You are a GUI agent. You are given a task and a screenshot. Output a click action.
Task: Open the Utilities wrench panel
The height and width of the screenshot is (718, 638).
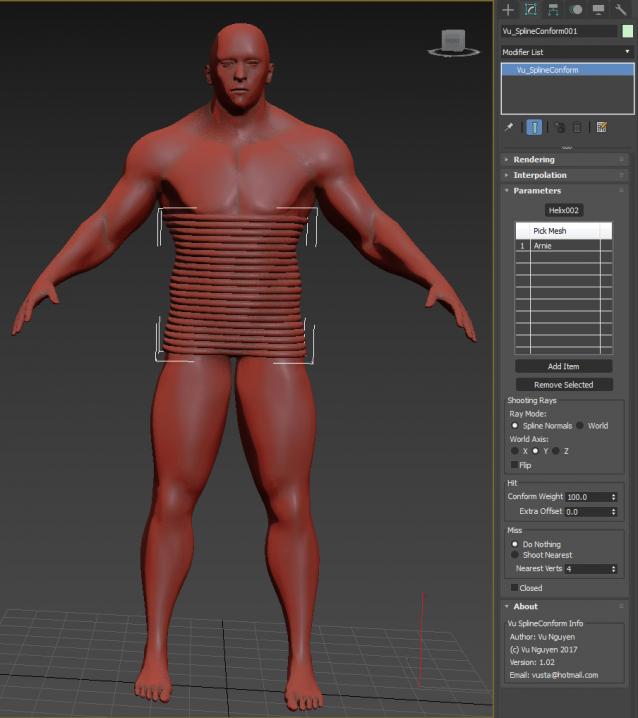click(621, 10)
